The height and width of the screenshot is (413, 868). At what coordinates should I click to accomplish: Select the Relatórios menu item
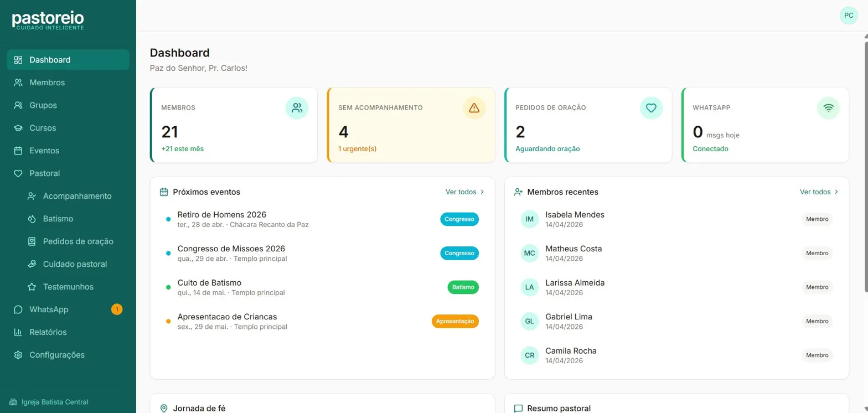coord(68,332)
